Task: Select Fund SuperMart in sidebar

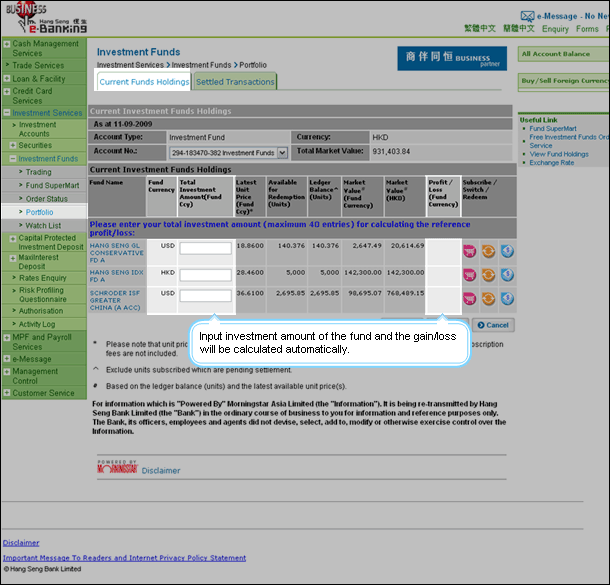Action: coord(53,186)
